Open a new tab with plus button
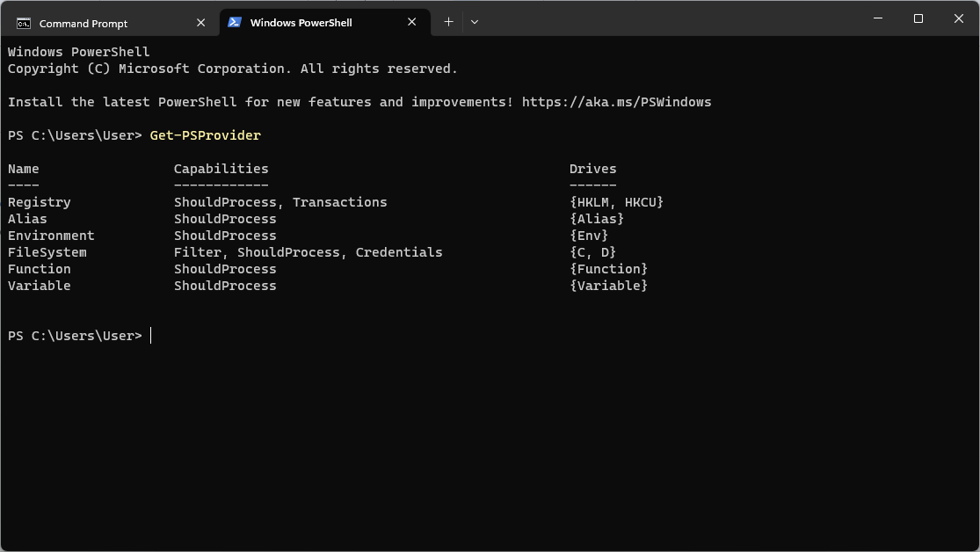The height and width of the screenshot is (552, 980). click(x=448, y=22)
